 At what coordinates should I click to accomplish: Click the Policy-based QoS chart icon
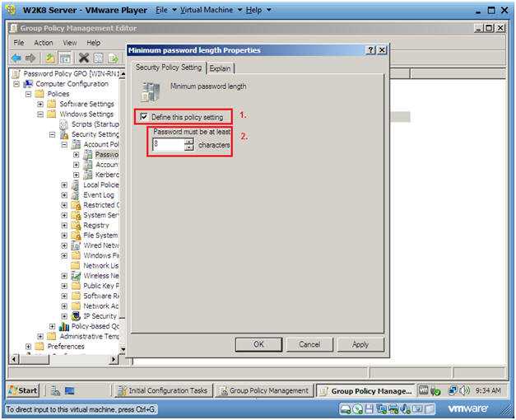pos(64,326)
